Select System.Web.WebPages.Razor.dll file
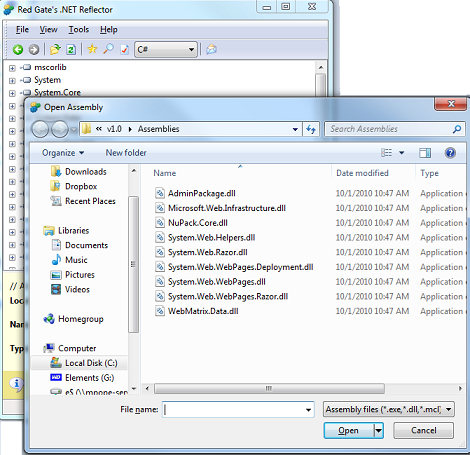This screenshot has width=470, height=455. pyautogui.click(x=222, y=296)
